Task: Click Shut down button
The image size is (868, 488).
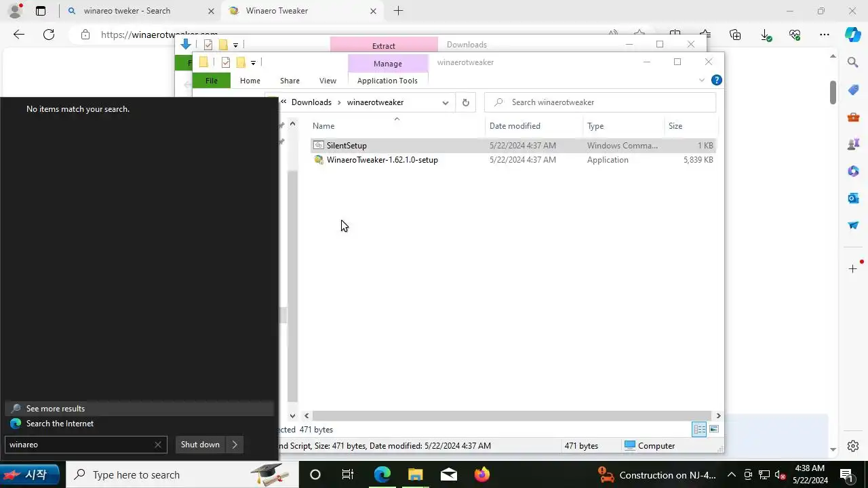Action: pyautogui.click(x=200, y=445)
